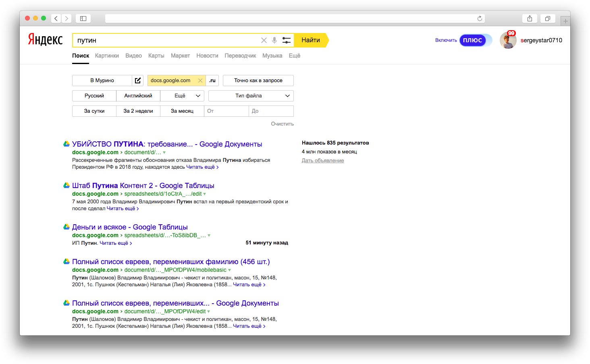The image size is (590, 364).
Task: Open the Переводчик tab
Action: (x=240, y=56)
